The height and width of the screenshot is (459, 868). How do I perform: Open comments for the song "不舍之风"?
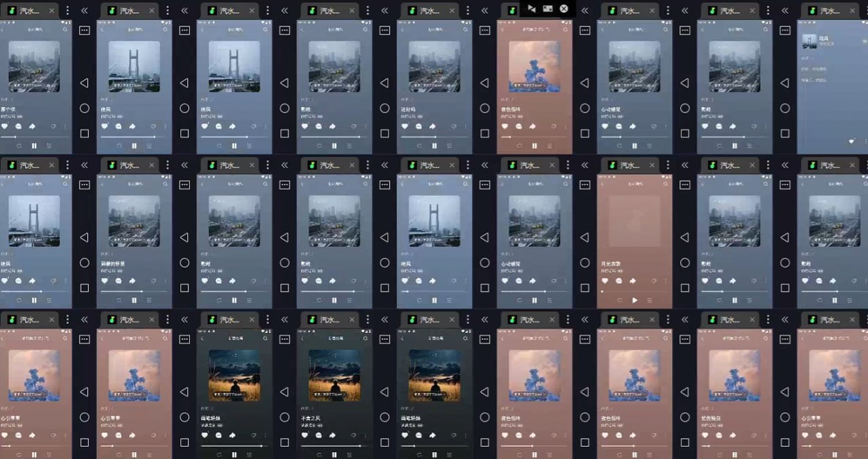point(318,435)
